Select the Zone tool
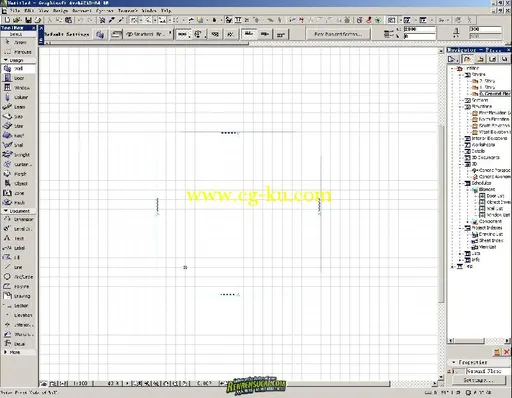512x398 pixels. pyautogui.click(x=19, y=193)
